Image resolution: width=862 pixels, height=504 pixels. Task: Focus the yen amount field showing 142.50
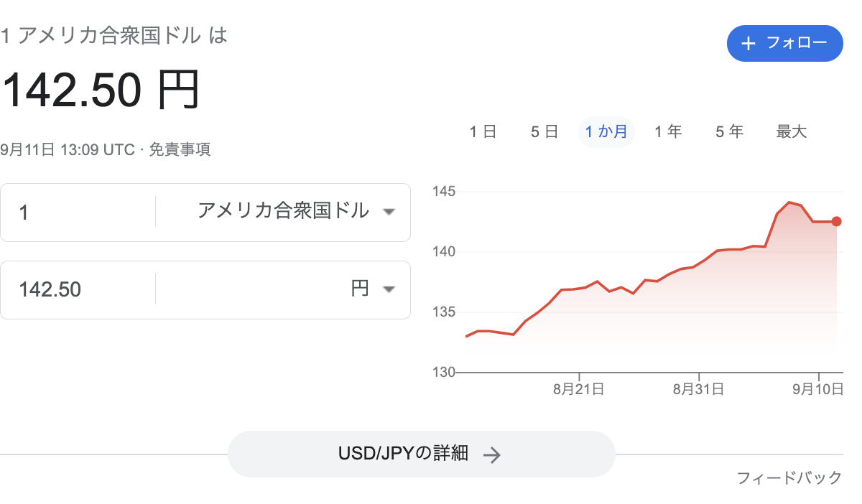click(78, 290)
